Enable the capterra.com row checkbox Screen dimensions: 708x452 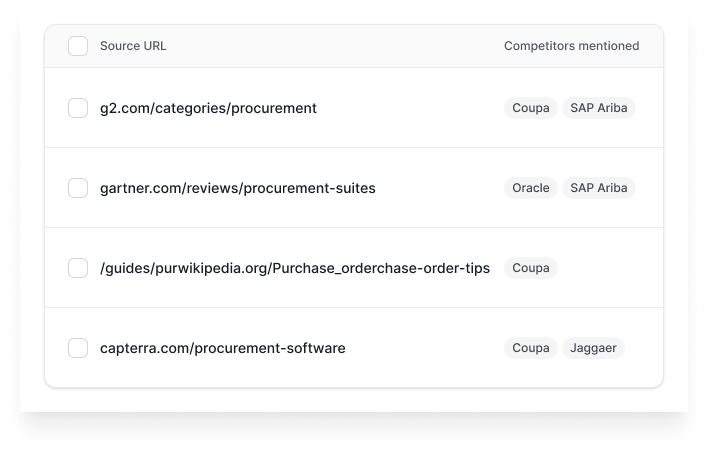[x=78, y=348]
